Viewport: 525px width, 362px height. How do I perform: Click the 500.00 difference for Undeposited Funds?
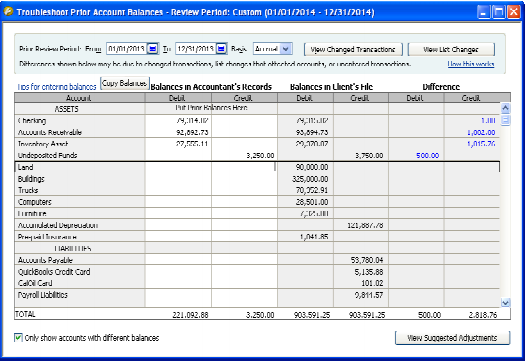(x=427, y=155)
